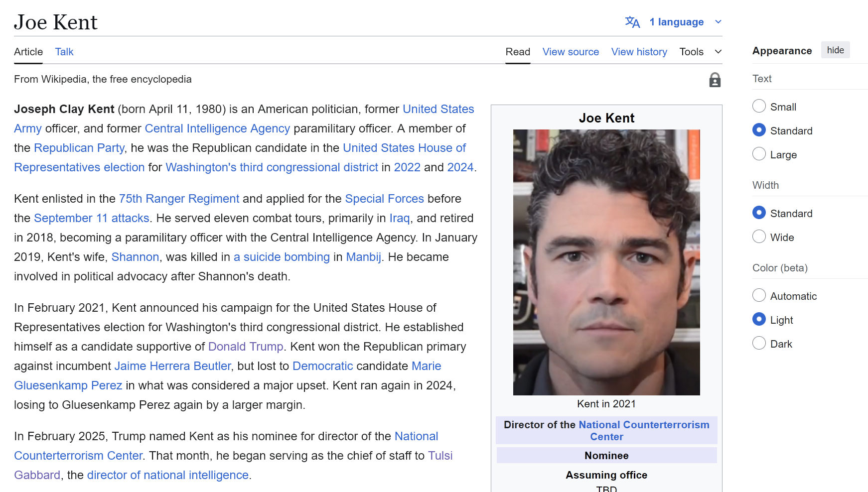The height and width of the screenshot is (492, 868).
Task: Expand the language chevron arrow
Action: point(718,22)
